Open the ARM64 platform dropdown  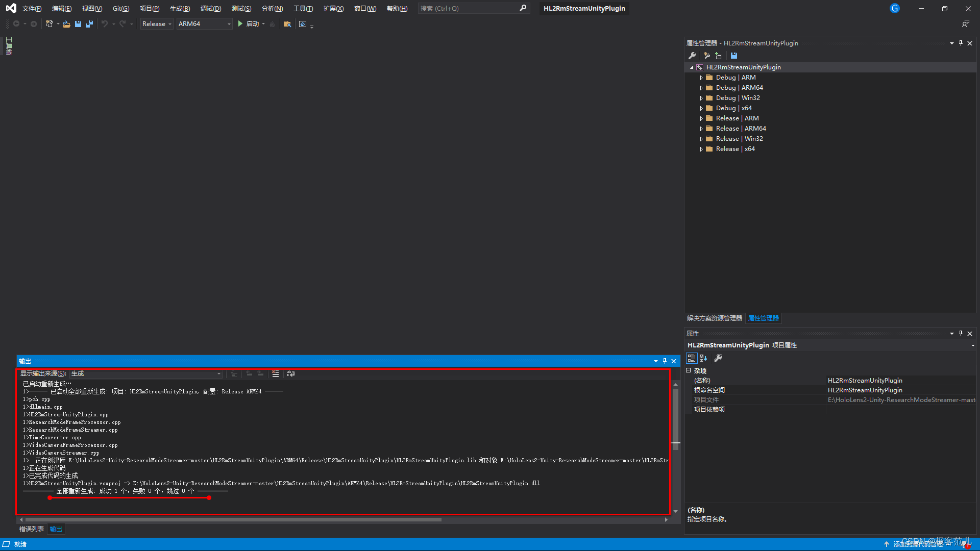tap(204, 24)
